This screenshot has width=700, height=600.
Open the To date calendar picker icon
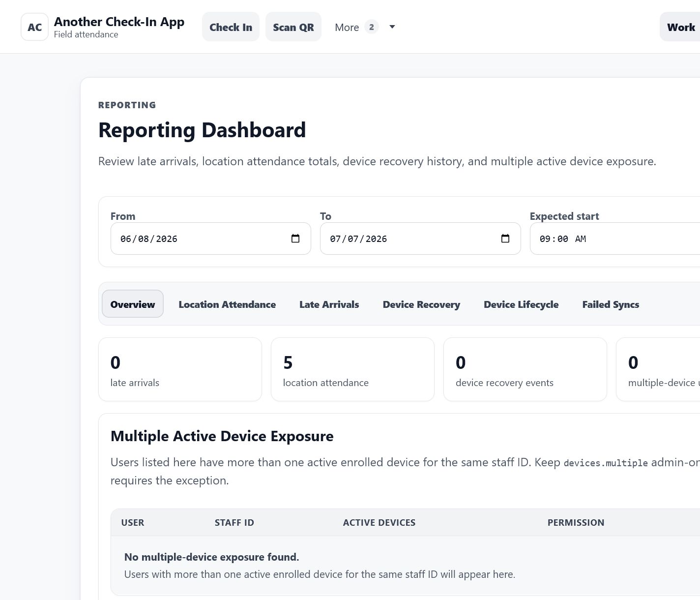tap(505, 239)
